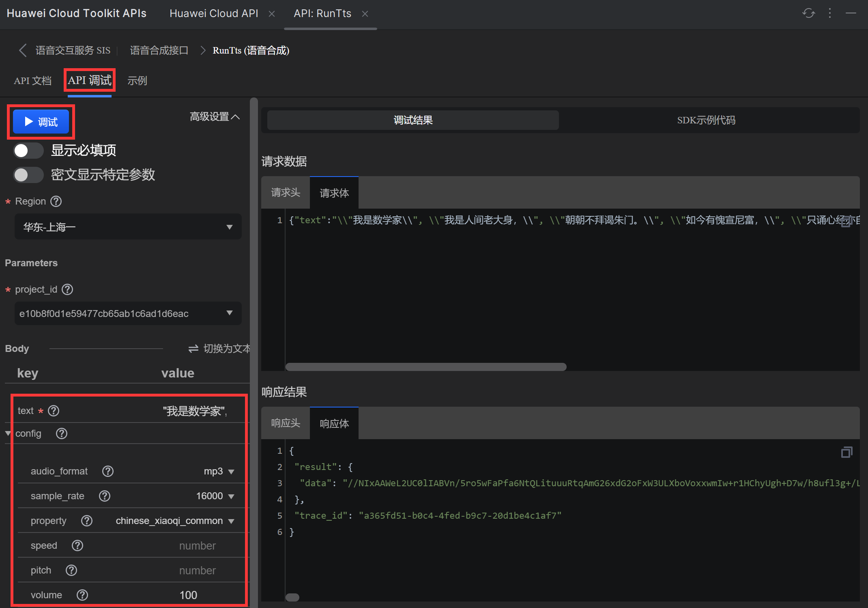This screenshot has height=608, width=868.
Task: Collapse the config tree arrow
Action: (x=8, y=433)
